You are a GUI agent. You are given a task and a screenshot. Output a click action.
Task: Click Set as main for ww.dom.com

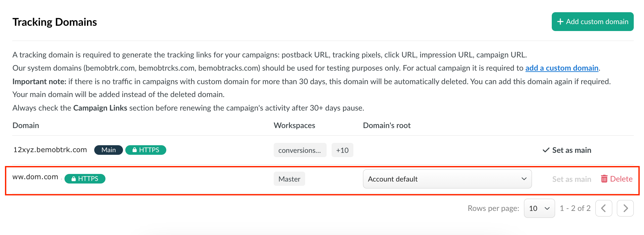[572, 179]
